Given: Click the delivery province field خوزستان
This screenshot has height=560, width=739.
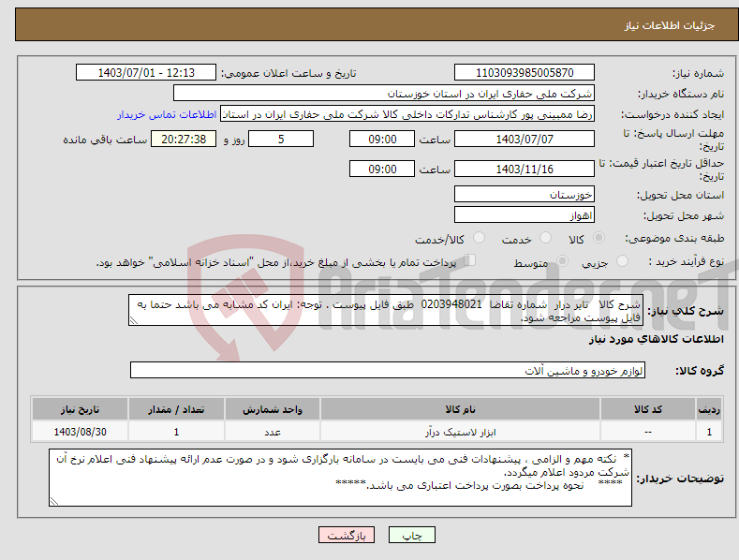Looking at the screenshot, I should coord(525,194).
